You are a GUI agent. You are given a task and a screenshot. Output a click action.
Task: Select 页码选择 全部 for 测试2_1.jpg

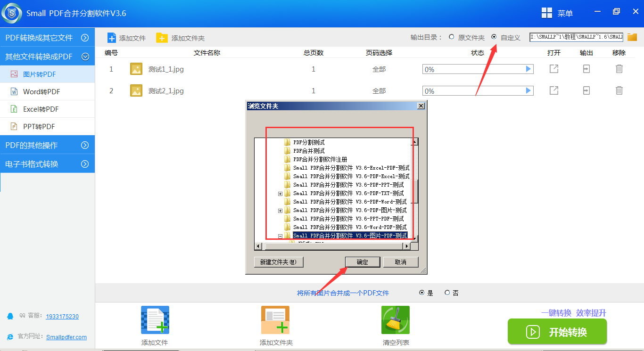point(379,91)
